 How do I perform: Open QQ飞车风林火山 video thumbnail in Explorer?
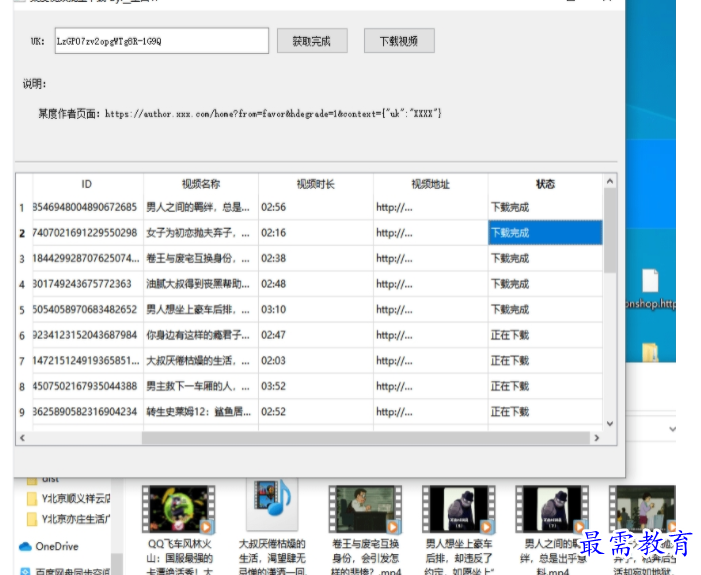point(178,509)
